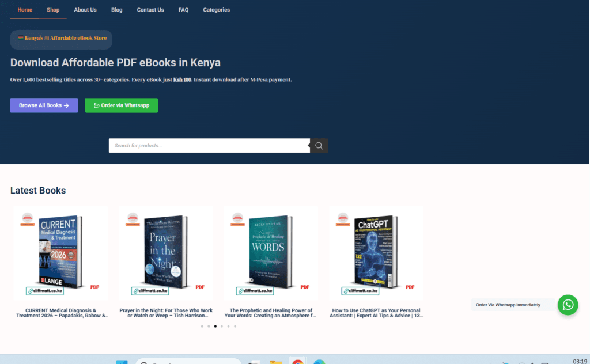Open the FAQ page

pos(183,10)
